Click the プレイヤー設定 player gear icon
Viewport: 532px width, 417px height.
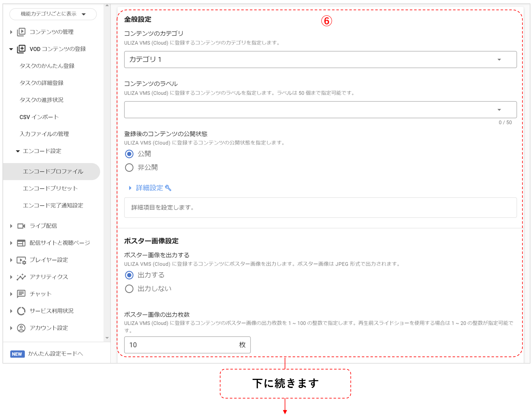21,260
